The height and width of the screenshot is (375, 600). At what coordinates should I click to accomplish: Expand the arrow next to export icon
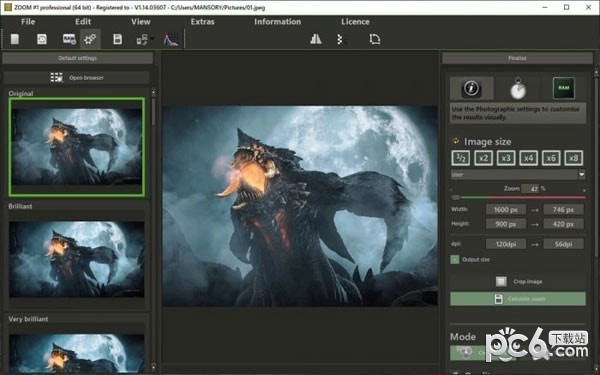pyautogui.click(x=152, y=38)
